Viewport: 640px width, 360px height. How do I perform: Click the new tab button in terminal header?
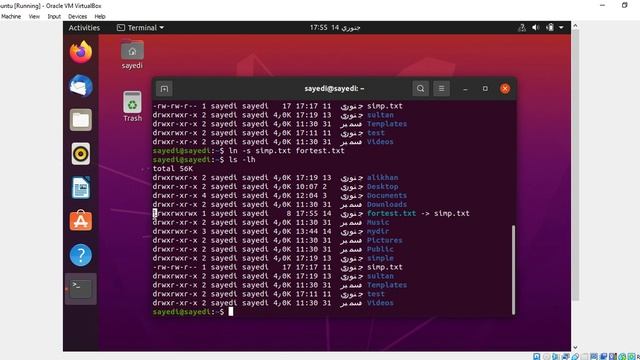click(x=164, y=89)
